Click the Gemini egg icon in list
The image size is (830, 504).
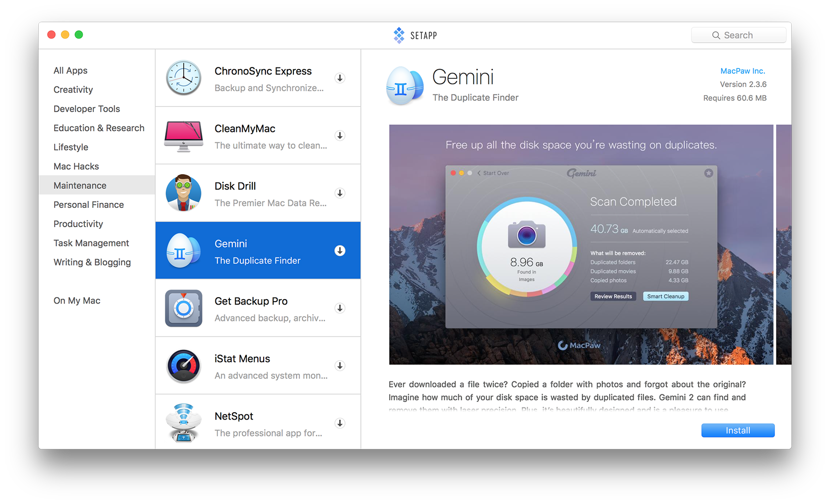coord(184,251)
